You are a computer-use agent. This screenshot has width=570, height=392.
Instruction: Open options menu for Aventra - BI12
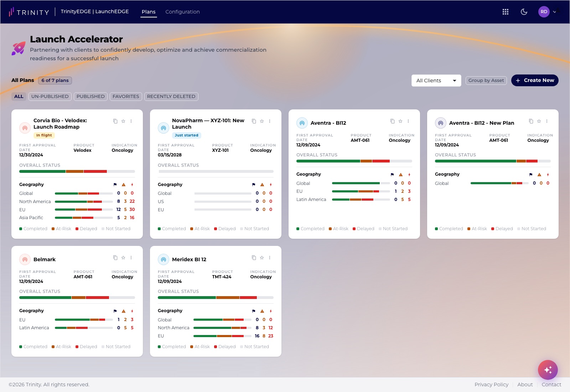pyautogui.click(x=408, y=121)
